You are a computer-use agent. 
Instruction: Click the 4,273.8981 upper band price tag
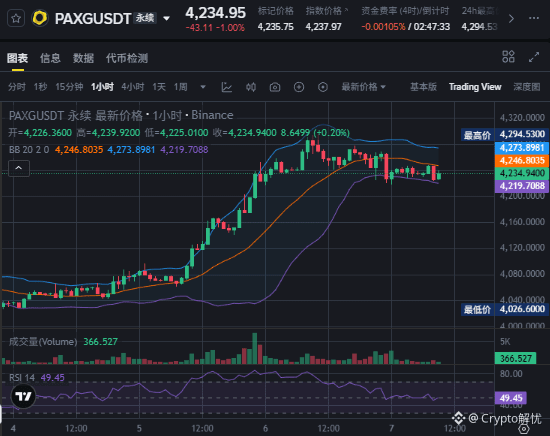(522, 148)
